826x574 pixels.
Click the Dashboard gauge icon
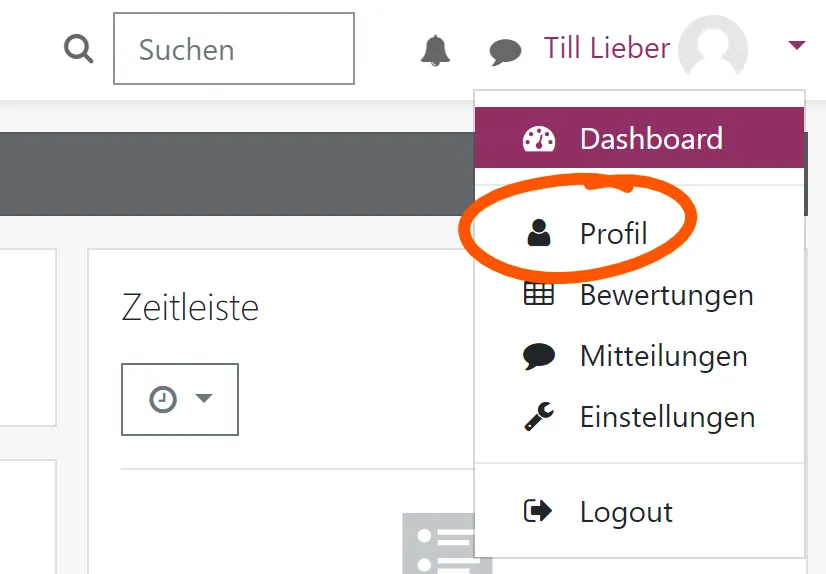539,139
